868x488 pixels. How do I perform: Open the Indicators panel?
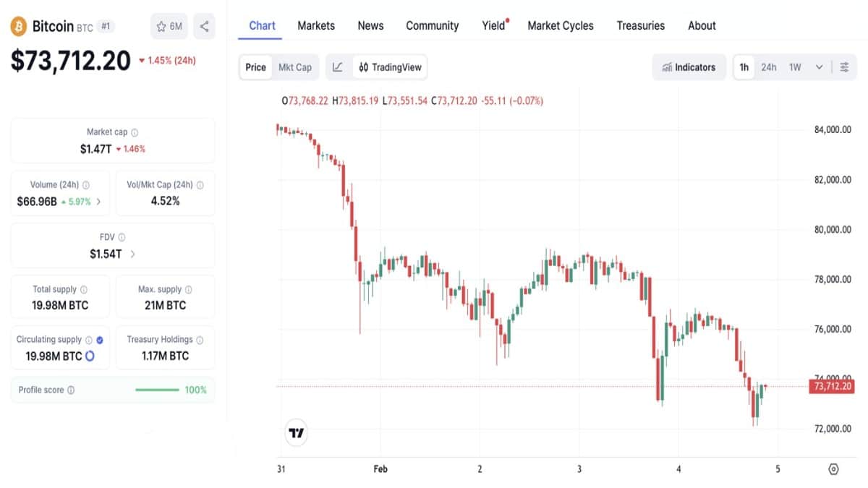[x=689, y=67]
